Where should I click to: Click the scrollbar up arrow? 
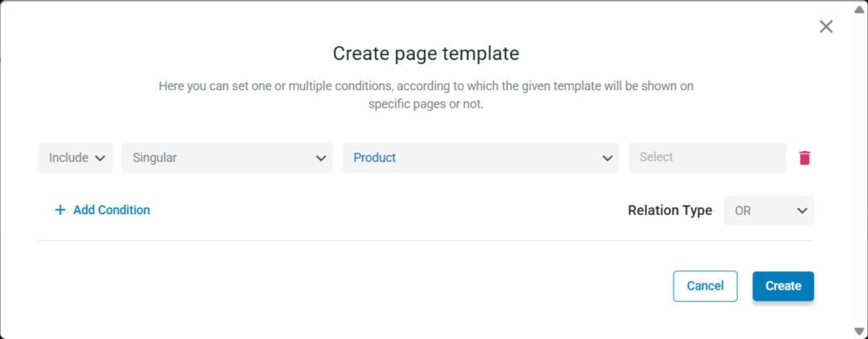(x=858, y=9)
